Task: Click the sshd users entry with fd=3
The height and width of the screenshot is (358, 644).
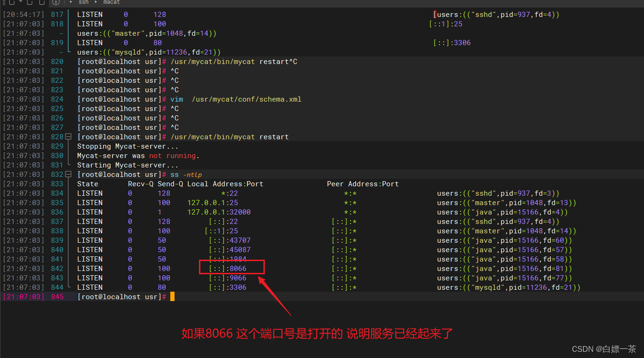Action: pos(498,193)
